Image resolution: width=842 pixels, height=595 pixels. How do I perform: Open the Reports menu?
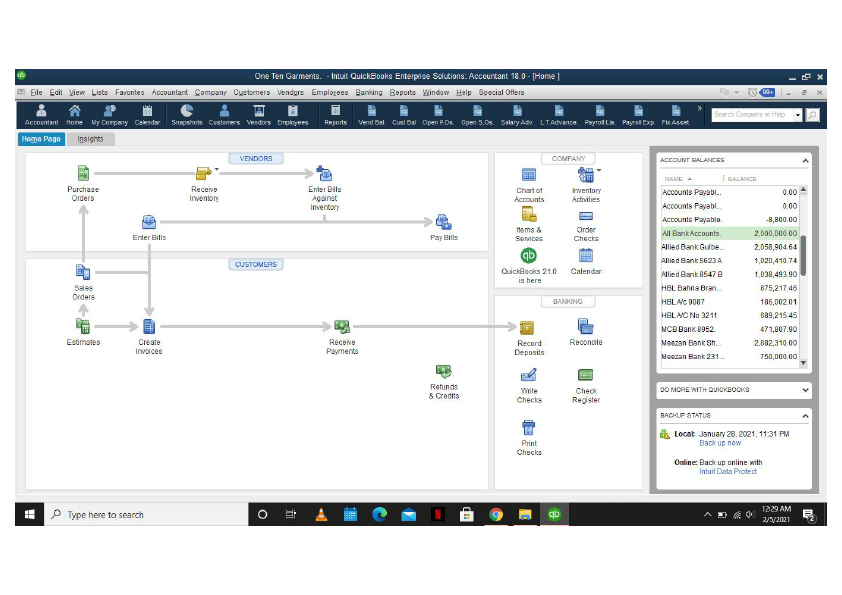point(403,92)
